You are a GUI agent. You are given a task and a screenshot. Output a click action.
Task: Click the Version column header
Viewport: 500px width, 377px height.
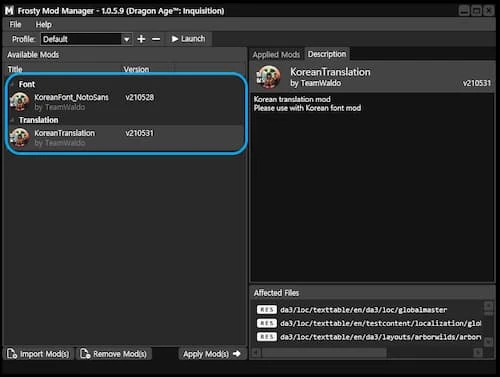[x=136, y=69]
